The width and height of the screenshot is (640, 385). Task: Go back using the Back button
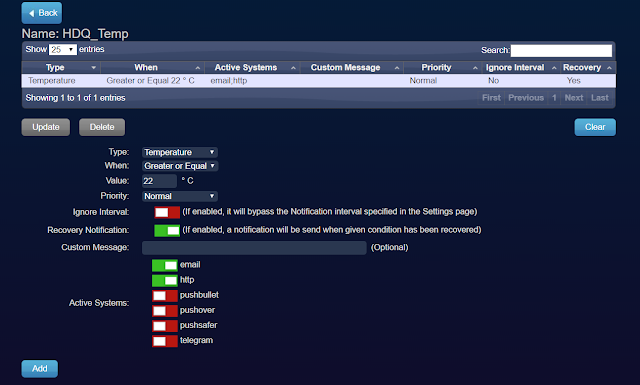[x=42, y=13]
